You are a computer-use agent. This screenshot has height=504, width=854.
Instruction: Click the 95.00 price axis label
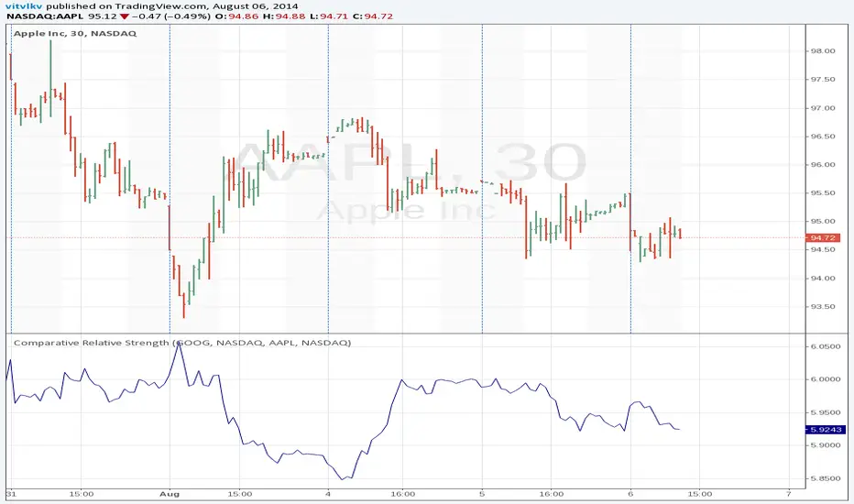pyautogui.click(x=823, y=221)
